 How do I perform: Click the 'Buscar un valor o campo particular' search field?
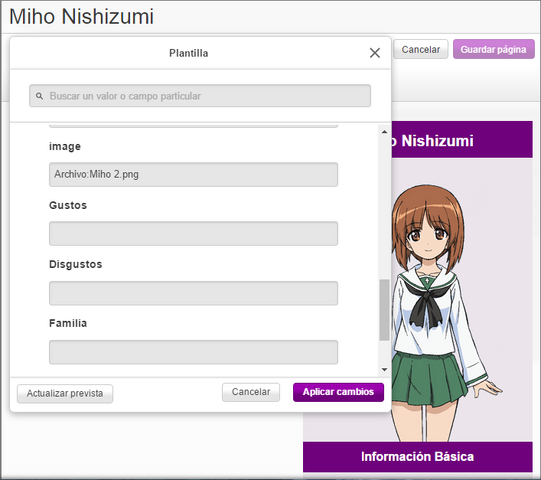coord(200,96)
